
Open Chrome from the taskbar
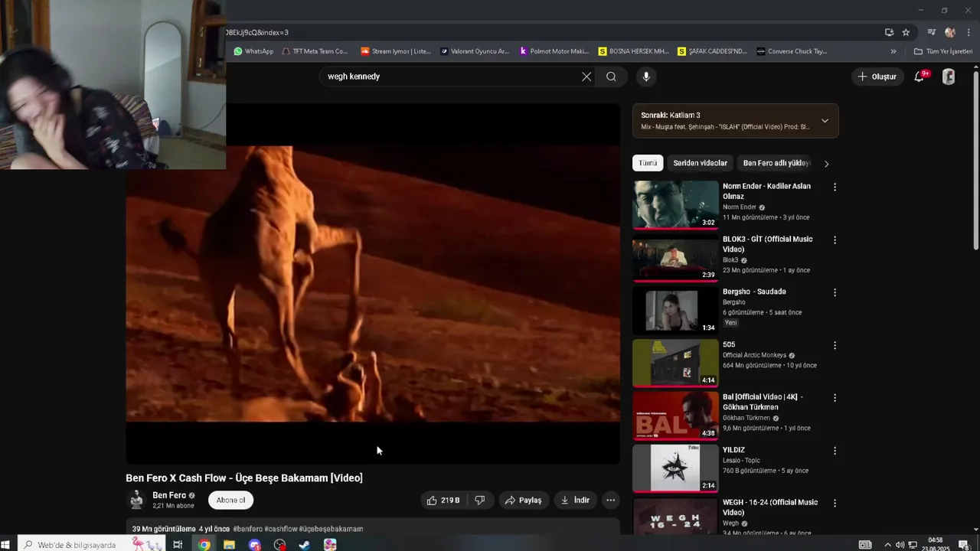[x=204, y=545]
